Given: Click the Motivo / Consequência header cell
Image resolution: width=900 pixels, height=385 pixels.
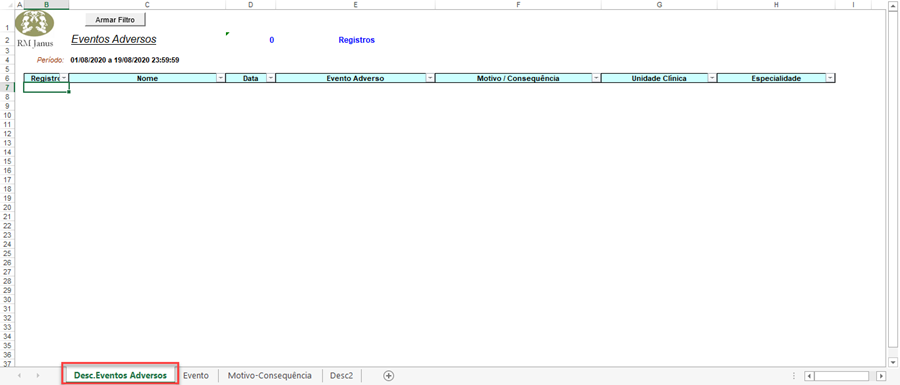Looking at the screenshot, I should pos(518,78).
